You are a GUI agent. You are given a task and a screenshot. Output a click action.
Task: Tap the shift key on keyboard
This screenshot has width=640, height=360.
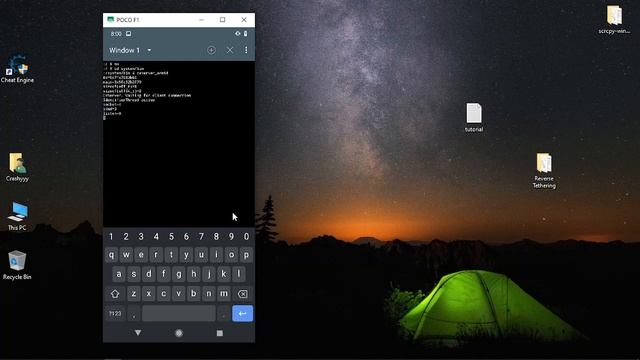click(x=115, y=293)
